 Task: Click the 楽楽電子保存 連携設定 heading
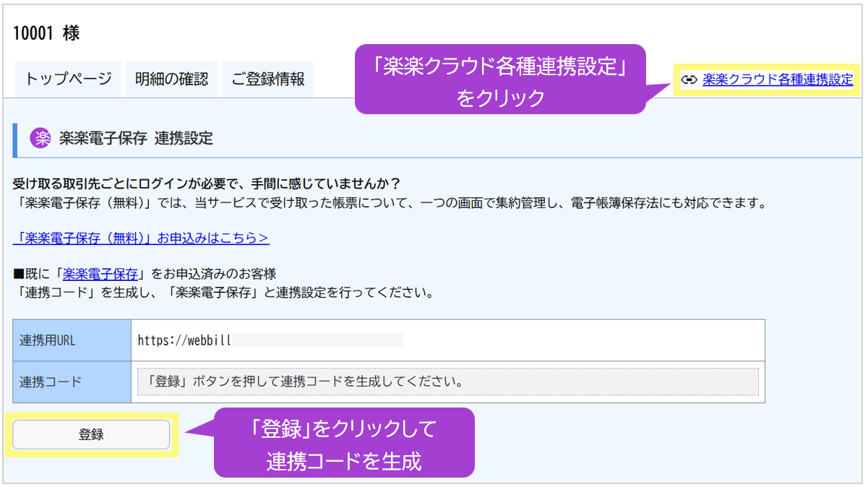tap(136, 138)
